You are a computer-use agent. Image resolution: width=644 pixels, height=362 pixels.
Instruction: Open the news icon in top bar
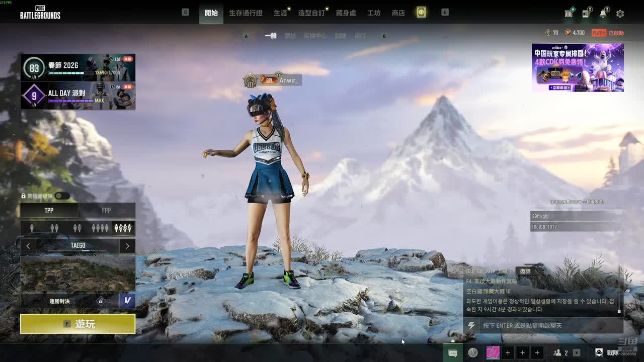point(586,14)
